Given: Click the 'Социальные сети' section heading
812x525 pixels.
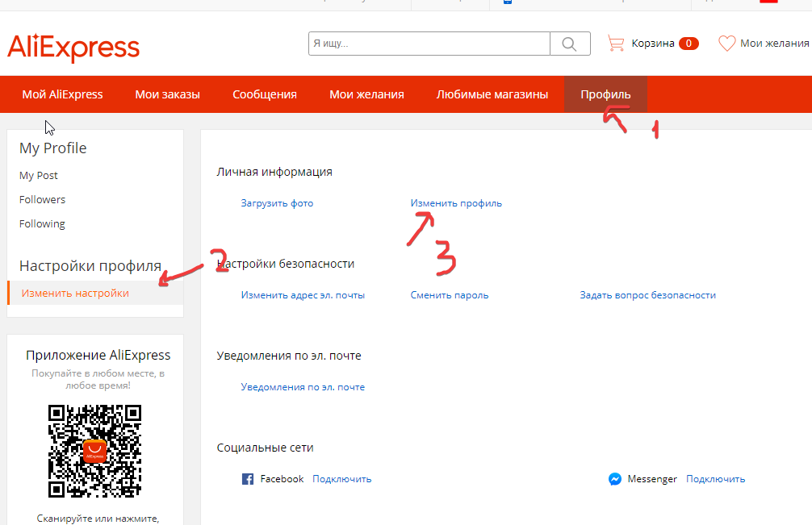Looking at the screenshot, I should click(265, 448).
